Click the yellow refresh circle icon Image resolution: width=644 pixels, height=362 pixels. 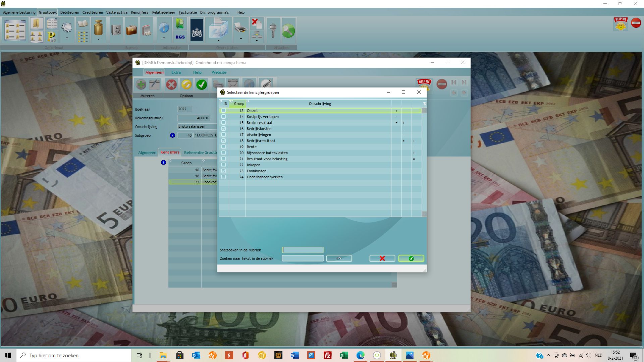click(x=186, y=84)
